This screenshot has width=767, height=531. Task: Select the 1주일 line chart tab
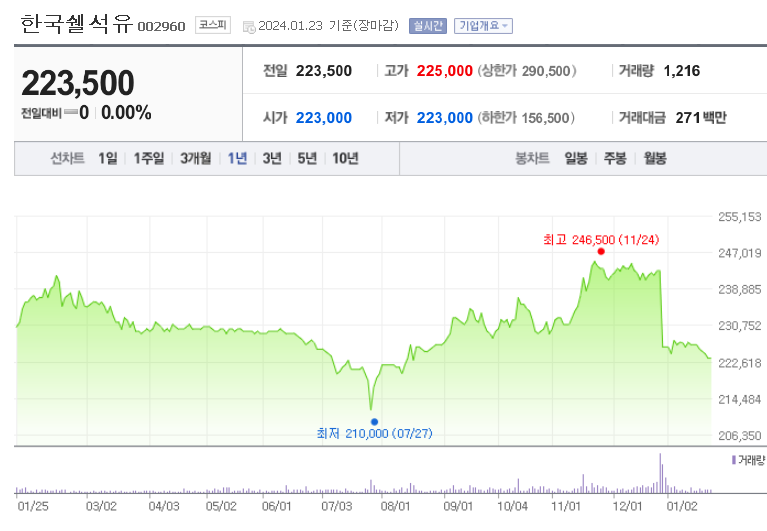[149, 158]
